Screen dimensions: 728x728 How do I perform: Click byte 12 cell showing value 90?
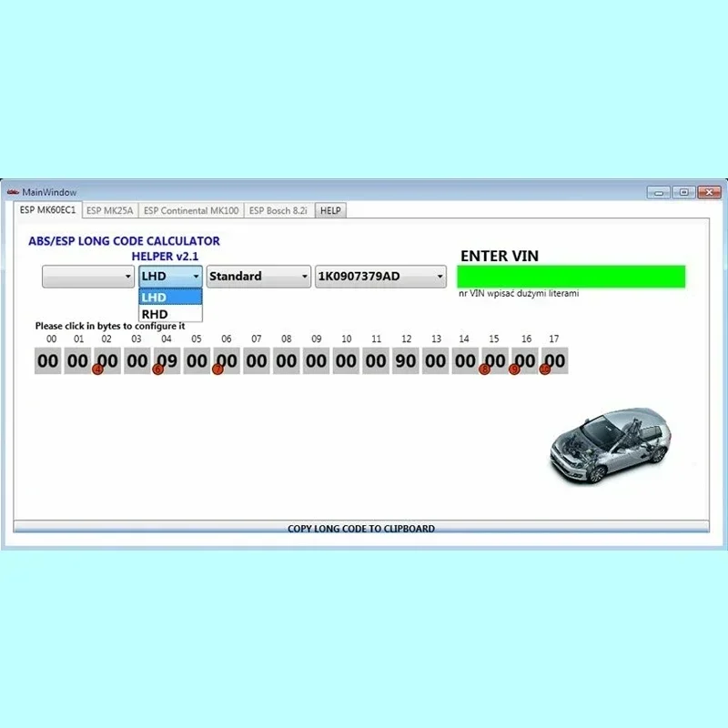click(x=407, y=360)
